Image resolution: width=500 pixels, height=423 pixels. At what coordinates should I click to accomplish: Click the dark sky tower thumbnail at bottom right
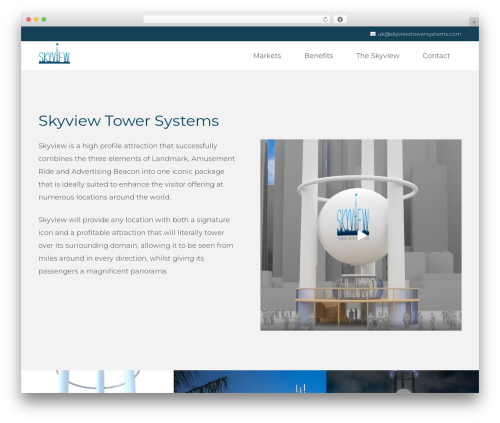(403, 381)
